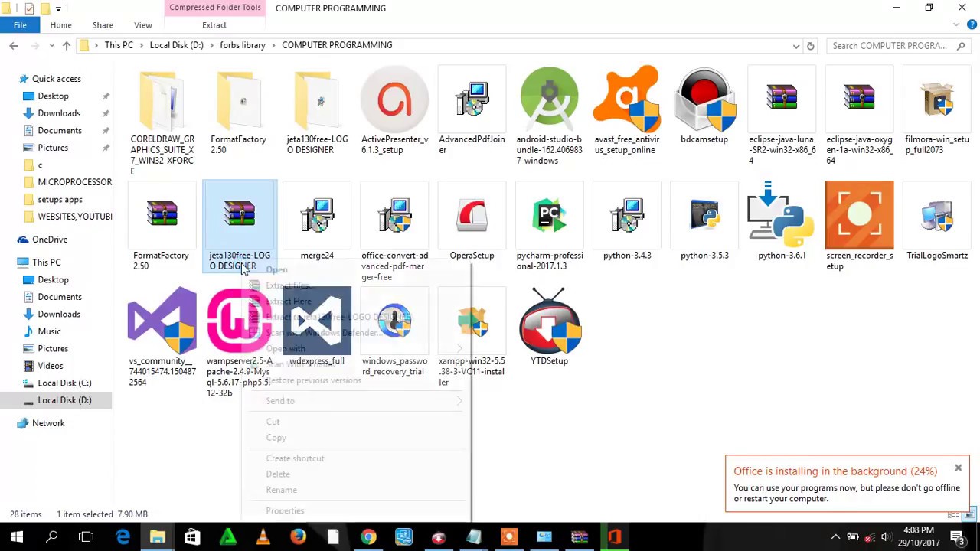
Task: Open the Action Center notifications icon
Action: pyautogui.click(x=958, y=537)
